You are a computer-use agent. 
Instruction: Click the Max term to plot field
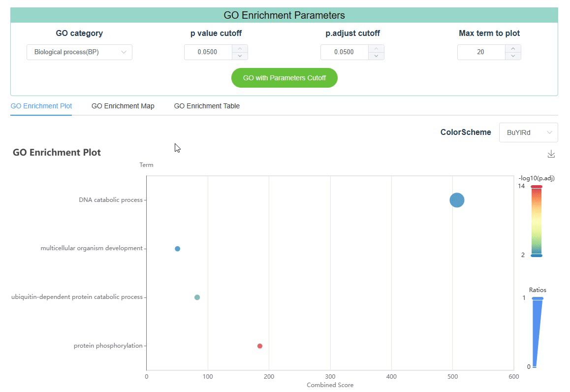coord(481,52)
